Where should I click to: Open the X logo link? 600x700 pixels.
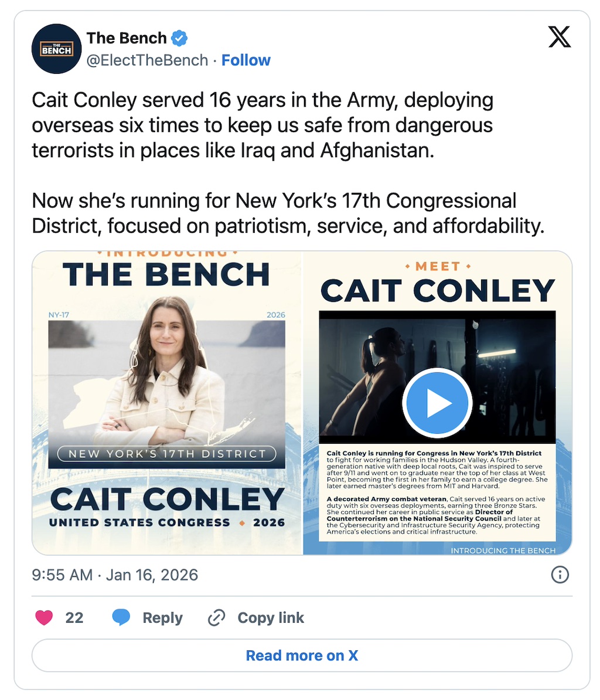point(559,38)
